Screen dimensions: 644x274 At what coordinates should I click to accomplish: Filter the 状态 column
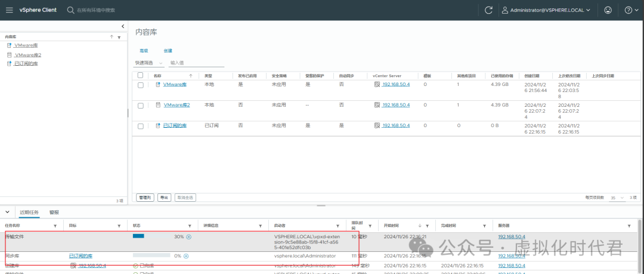pyautogui.click(x=190, y=226)
